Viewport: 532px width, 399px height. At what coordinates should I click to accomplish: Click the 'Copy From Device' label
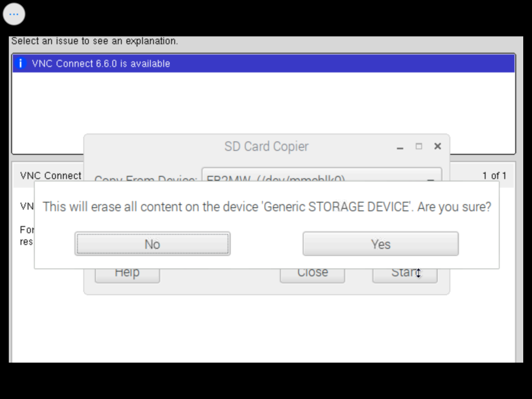click(x=145, y=178)
